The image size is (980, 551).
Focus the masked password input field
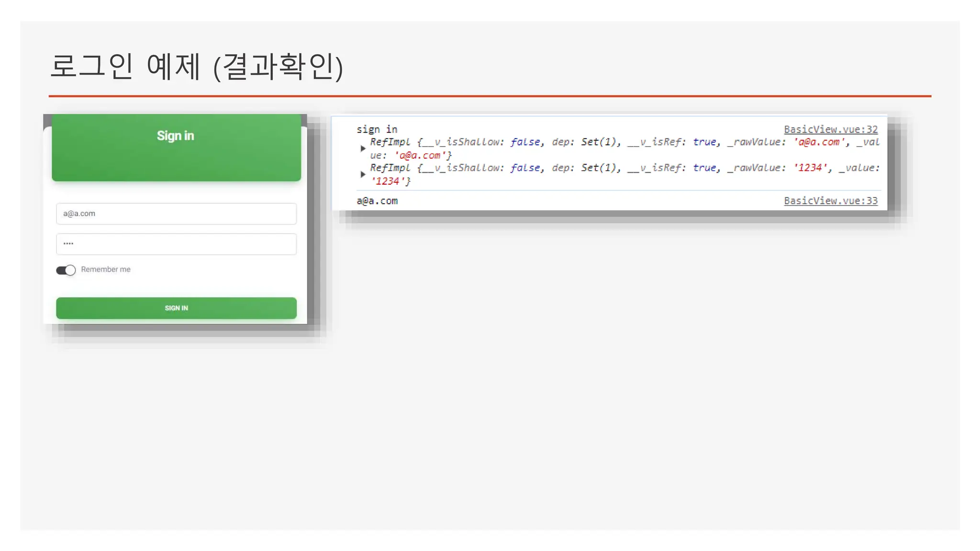pyautogui.click(x=176, y=244)
